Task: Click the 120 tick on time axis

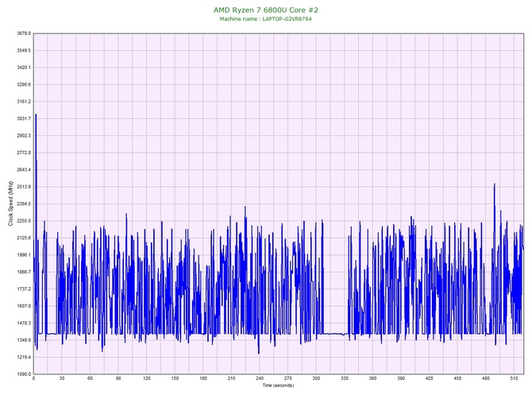Action: 147,378
